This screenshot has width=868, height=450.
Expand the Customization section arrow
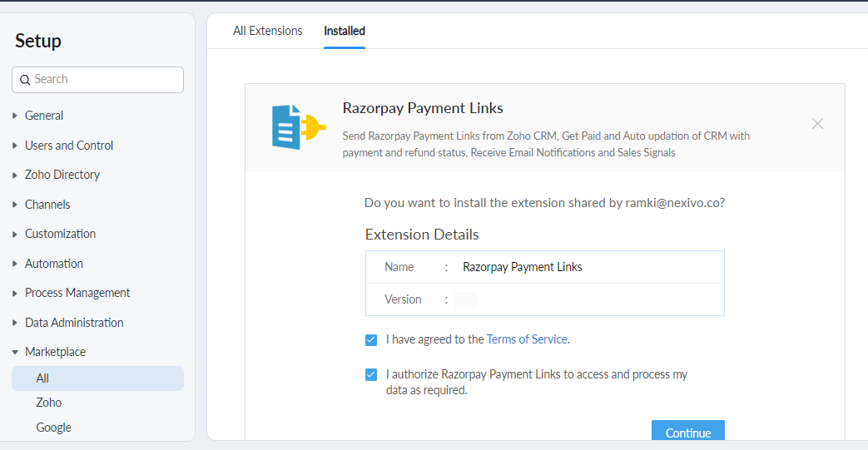tap(15, 234)
